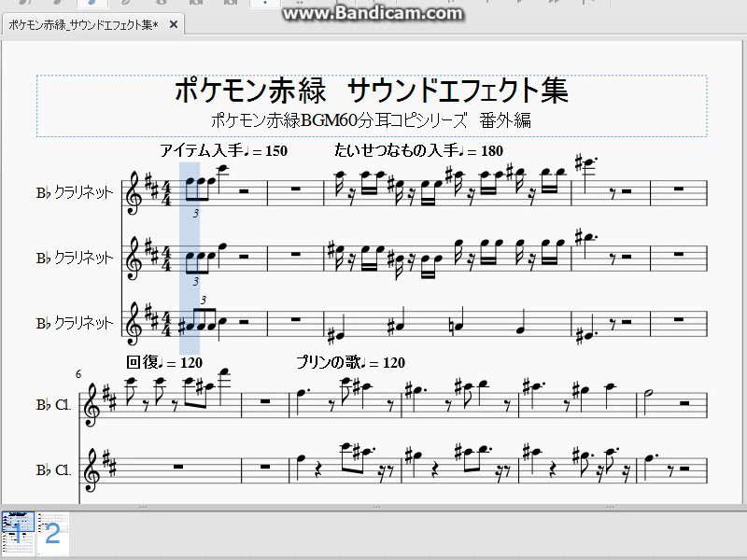Screen dimensions: 747x560
Task: Select the triplet number 3 under top staff
Action: click(196, 214)
